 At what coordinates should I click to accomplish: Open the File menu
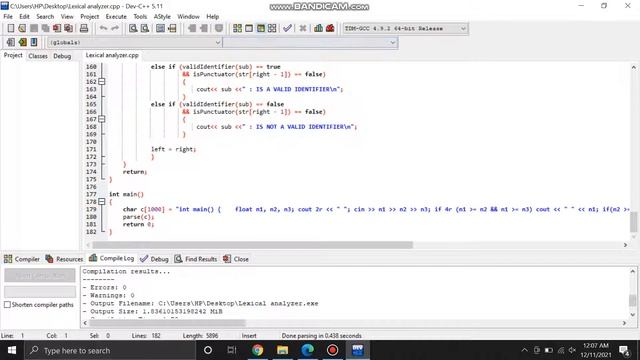pyautogui.click(x=8, y=16)
